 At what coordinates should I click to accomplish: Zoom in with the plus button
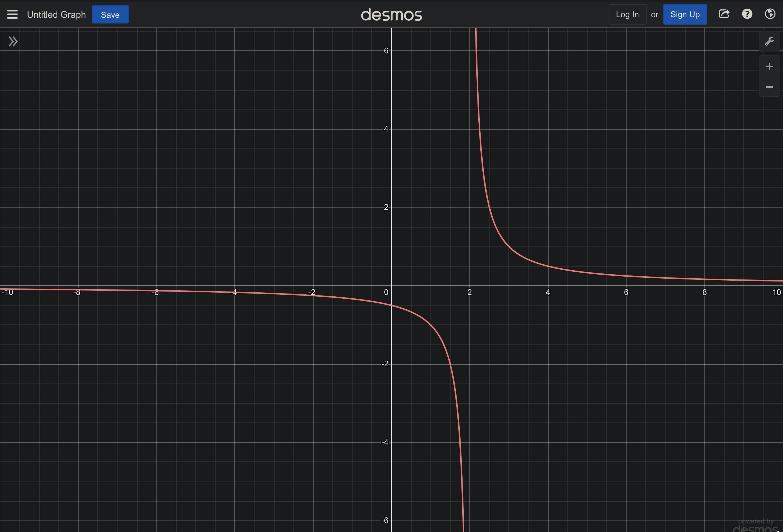tap(769, 66)
